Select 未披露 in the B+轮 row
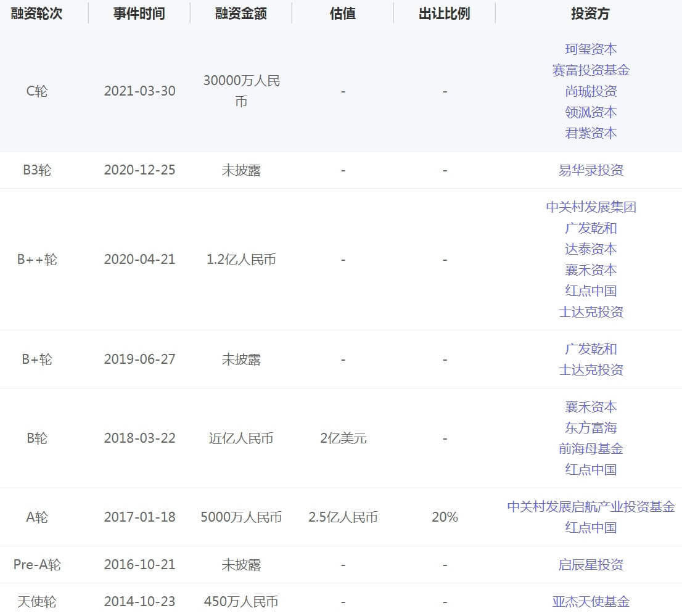This screenshot has width=682, height=616. [241, 359]
